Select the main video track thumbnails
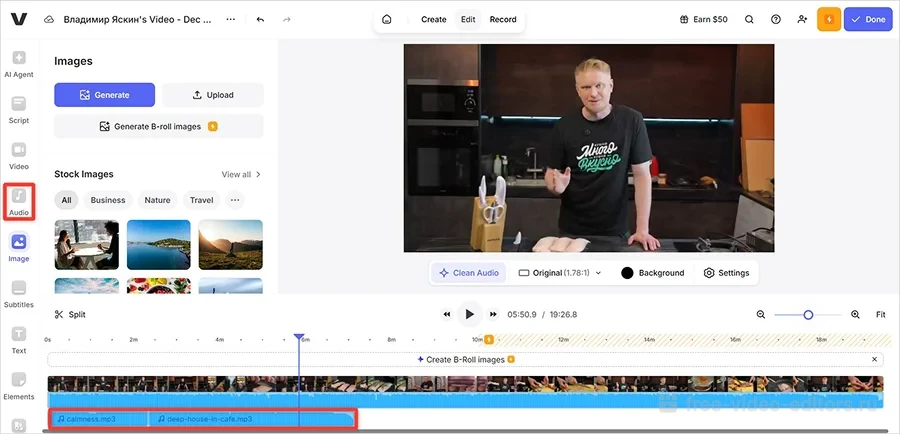This screenshot has height=434, width=900. 465,384
